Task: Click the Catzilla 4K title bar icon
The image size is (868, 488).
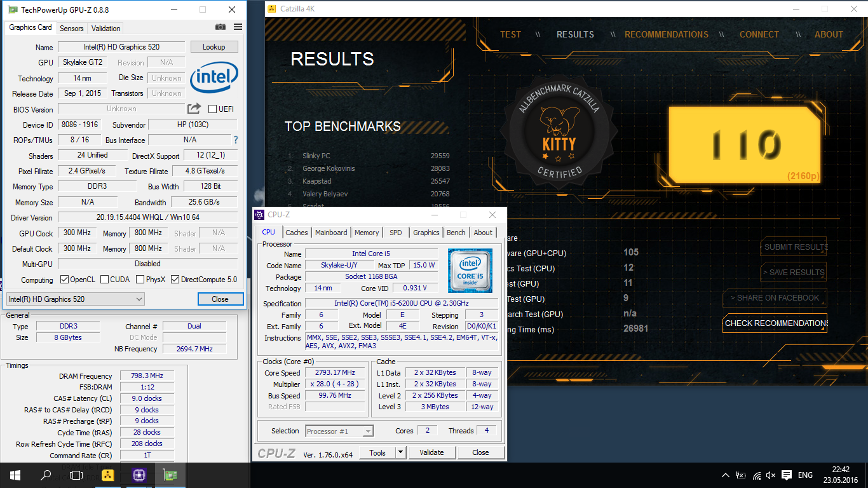Action: coord(272,9)
